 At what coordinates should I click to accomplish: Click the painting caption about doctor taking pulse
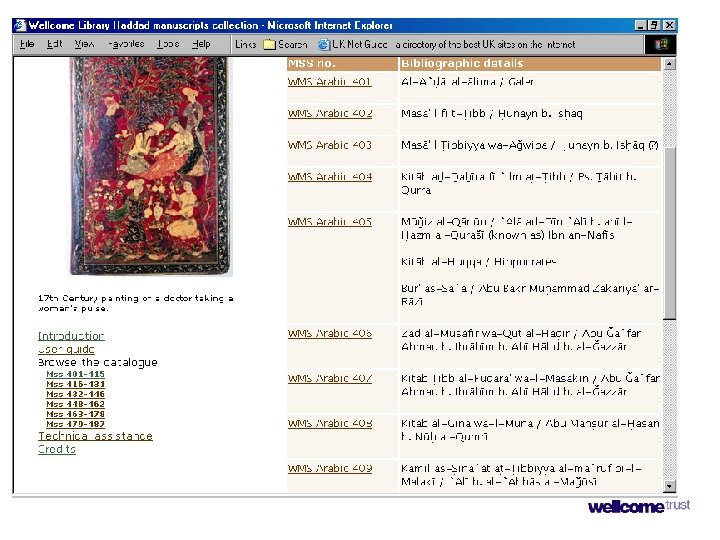[x=135, y=304]
